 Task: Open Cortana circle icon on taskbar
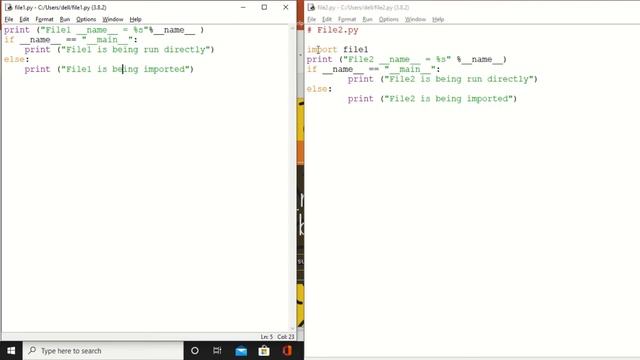[x=195, y=351]
